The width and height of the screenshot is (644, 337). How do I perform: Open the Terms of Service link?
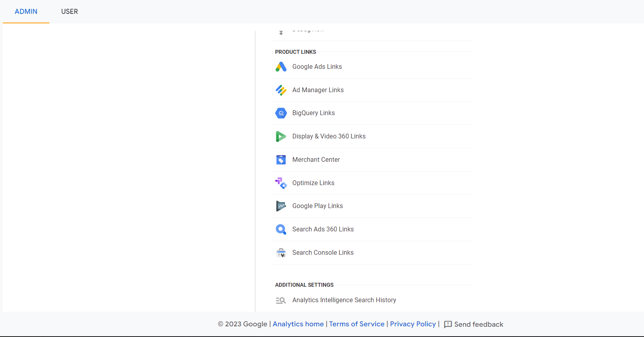[357, 324]
